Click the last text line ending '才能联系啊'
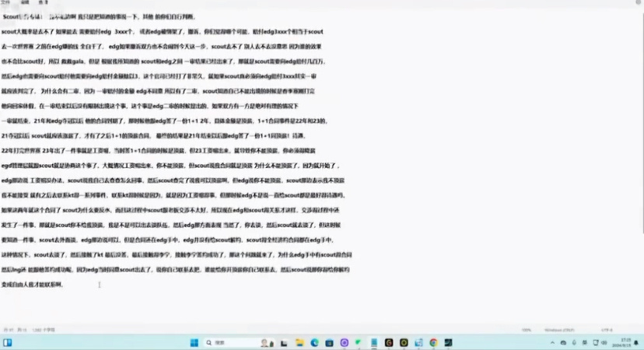 point(32,285)
